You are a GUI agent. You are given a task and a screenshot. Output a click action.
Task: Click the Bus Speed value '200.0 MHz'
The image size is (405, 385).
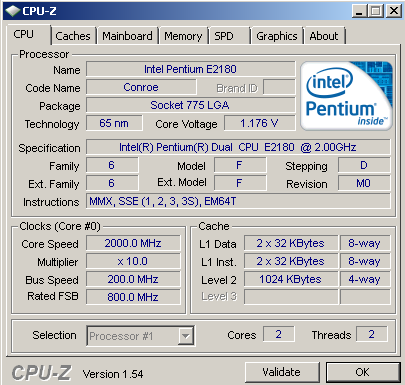(133, 279)
